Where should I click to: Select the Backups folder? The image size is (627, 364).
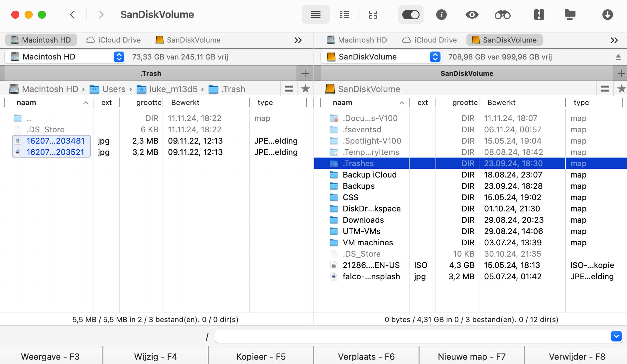pyautogui.click(x=470, y=186)
